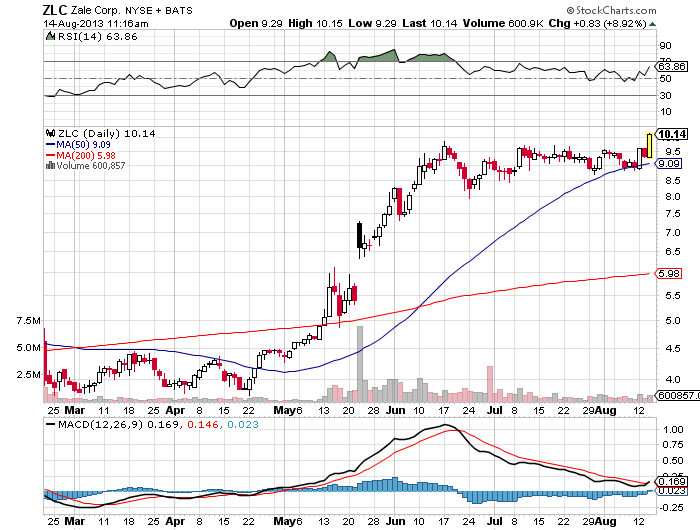Screen dimensions: 700x530
Task: Click the 10.14 last price axis label
Action: pyautogui.click(x=672, y=134)
